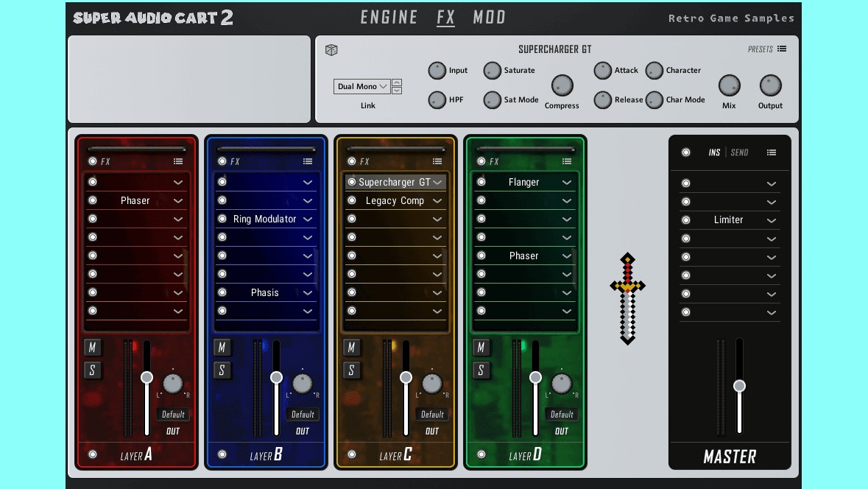Expand the Legacy Comp dropdown on Layer C

click(437, 200)
